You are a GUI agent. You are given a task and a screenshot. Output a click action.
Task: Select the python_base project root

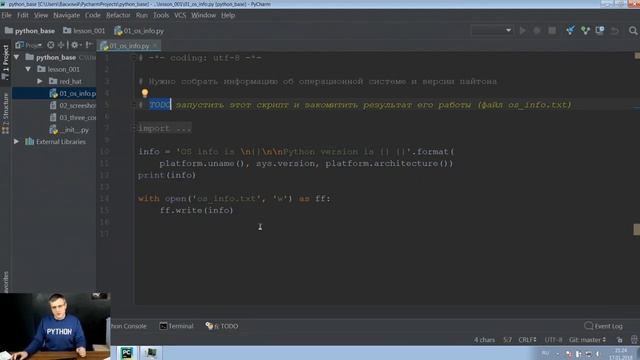point(56,57)
